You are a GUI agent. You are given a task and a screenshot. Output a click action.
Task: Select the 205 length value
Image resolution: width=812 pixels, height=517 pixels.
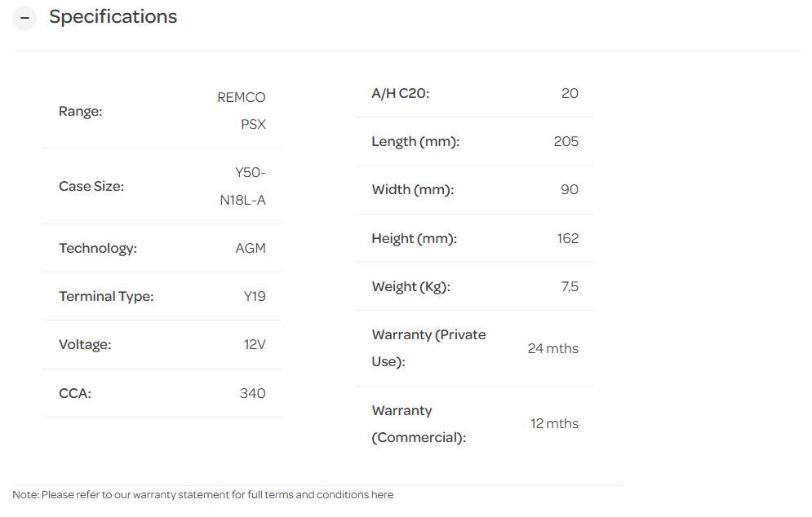tap(566, 141)
